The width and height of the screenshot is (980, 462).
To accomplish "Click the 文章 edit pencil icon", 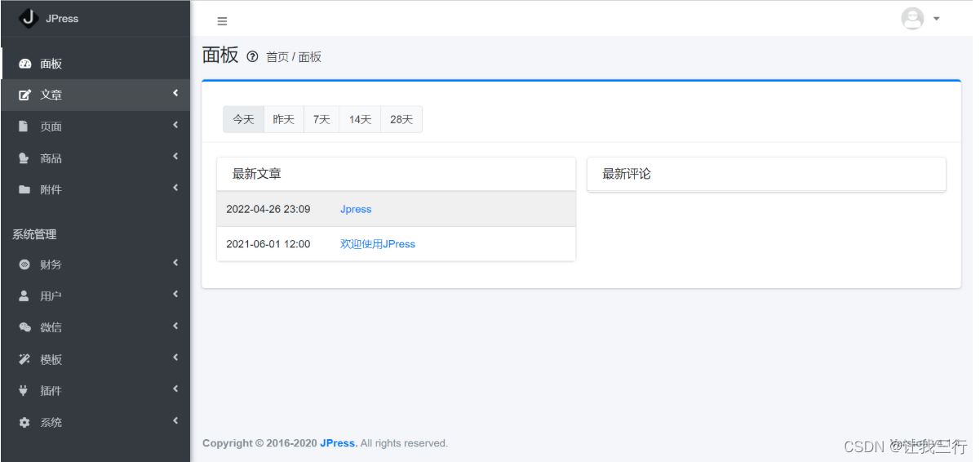I will (24, 95).
